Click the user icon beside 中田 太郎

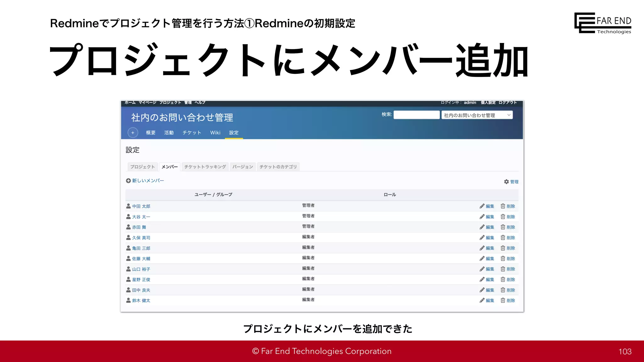128,206
